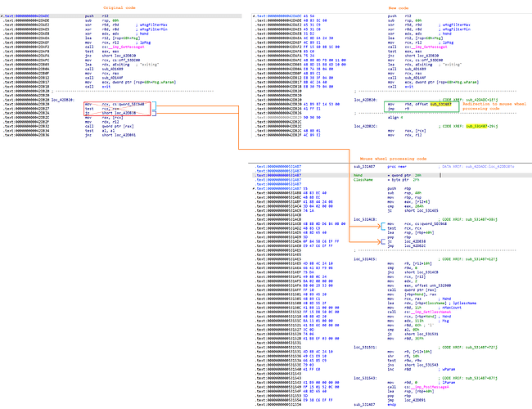Click 'loc_5314E5:' label in mouse wheel code
This screenshot has width=532, height=409.
[365, 259]
